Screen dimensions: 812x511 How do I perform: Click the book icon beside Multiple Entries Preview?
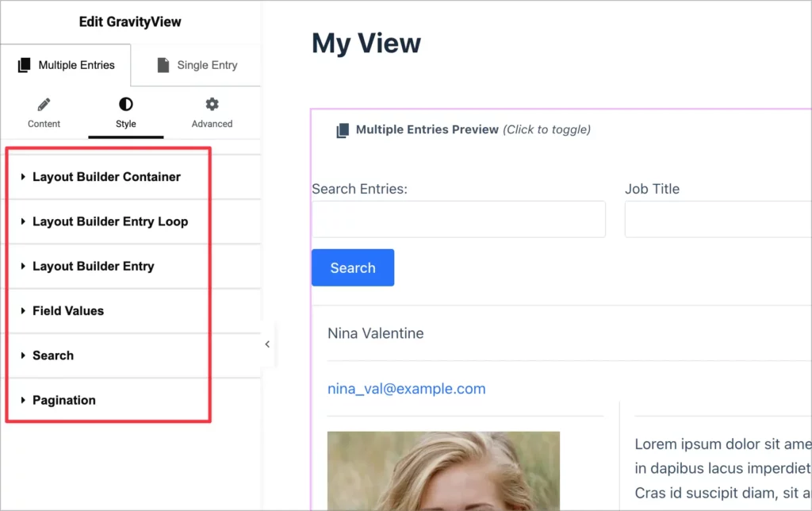tap(343, 129)
